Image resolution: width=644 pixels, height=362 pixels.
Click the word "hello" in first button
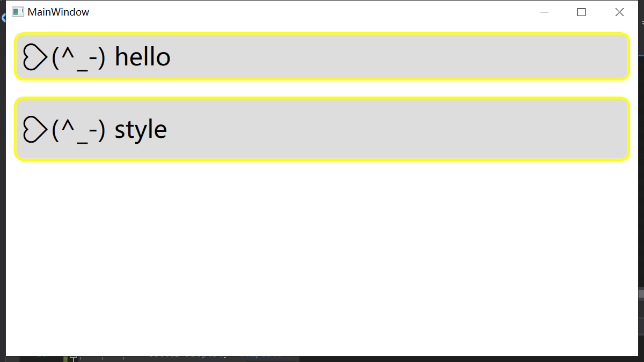(142, 57)
